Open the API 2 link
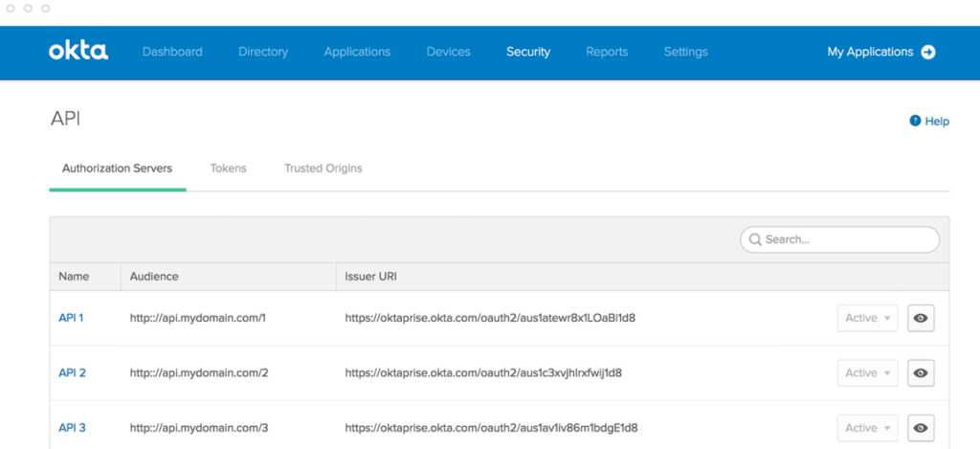The image size is (980, 449). pos(72,372)
